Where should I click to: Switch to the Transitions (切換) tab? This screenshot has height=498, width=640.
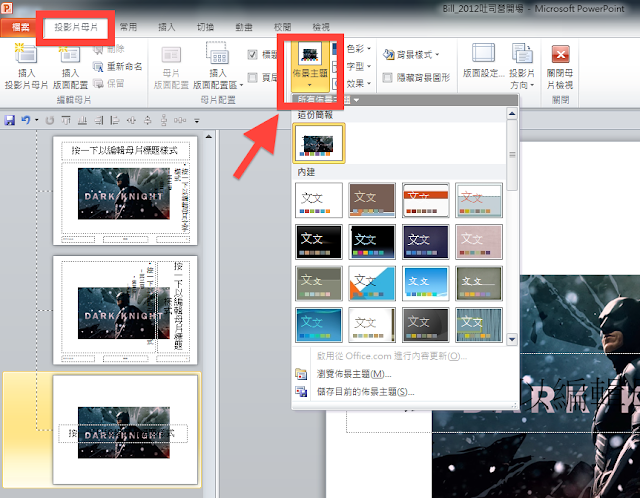pyautogui.click(x=205, y=27)
